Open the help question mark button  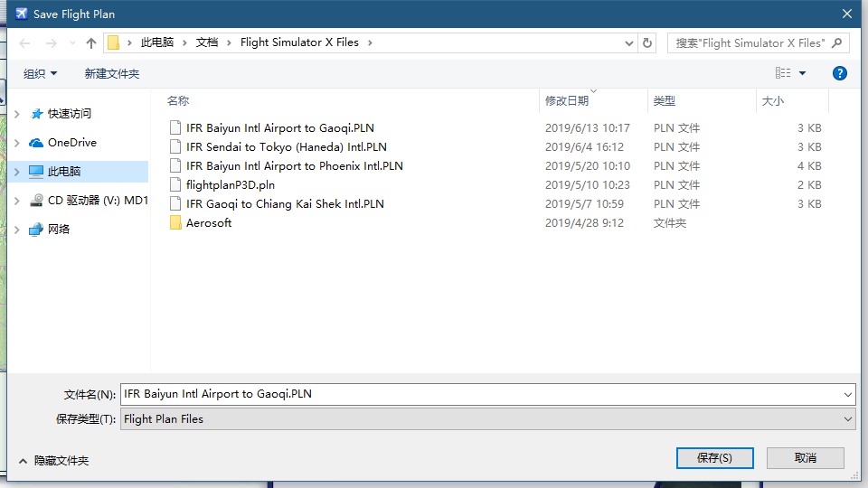pos(839,73)
